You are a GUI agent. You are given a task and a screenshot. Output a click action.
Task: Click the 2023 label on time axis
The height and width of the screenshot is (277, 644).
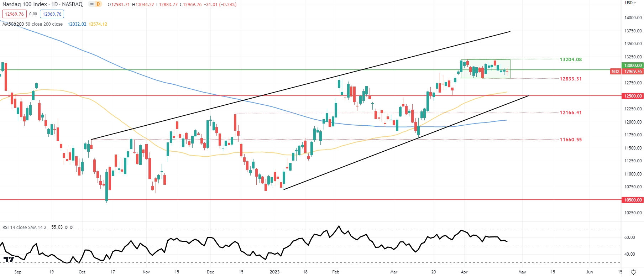pos(274,272)
